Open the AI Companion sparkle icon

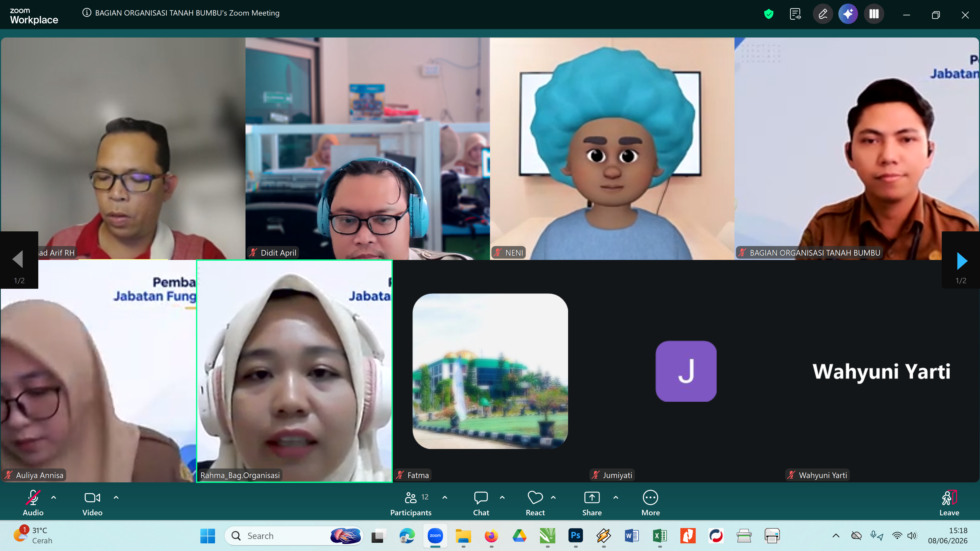[x=848, y=14]
